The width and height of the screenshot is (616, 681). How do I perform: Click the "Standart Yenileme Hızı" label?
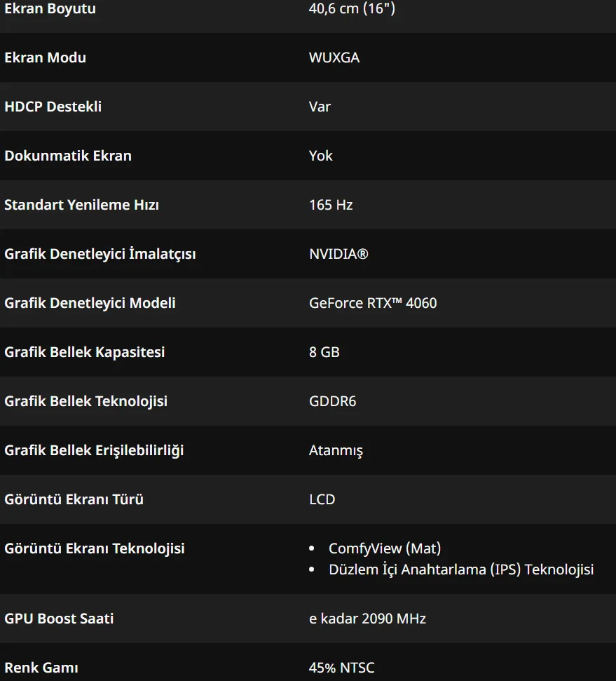82,205
